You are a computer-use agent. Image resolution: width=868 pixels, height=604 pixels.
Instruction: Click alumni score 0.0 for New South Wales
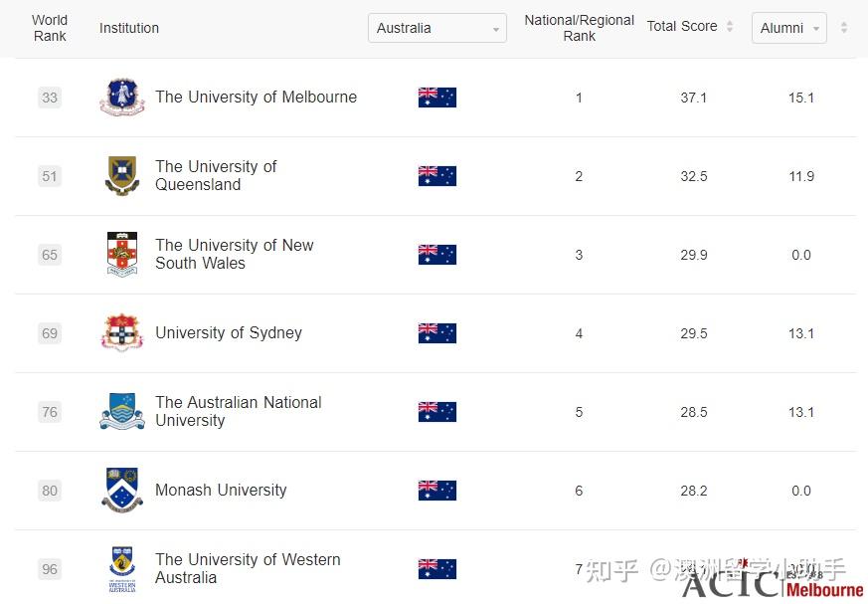click(801, 256)
